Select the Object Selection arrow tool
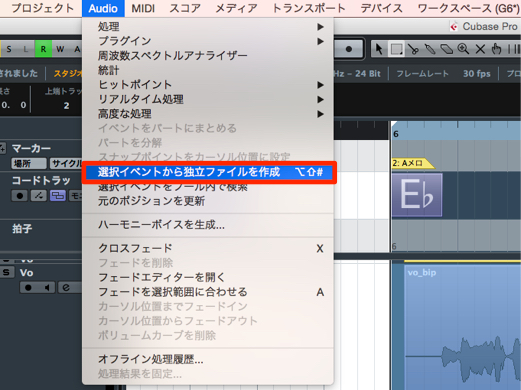521x390 pixels. point(379,49)
